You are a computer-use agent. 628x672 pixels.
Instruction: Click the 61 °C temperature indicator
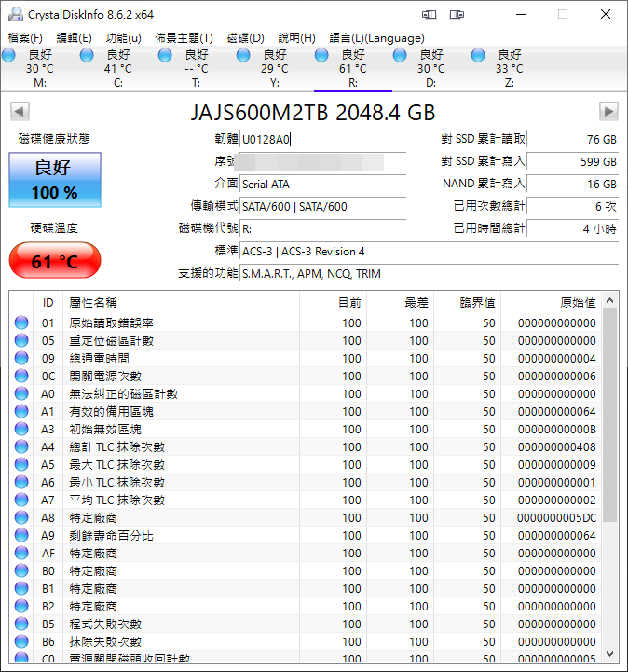[x=55, y=261]
